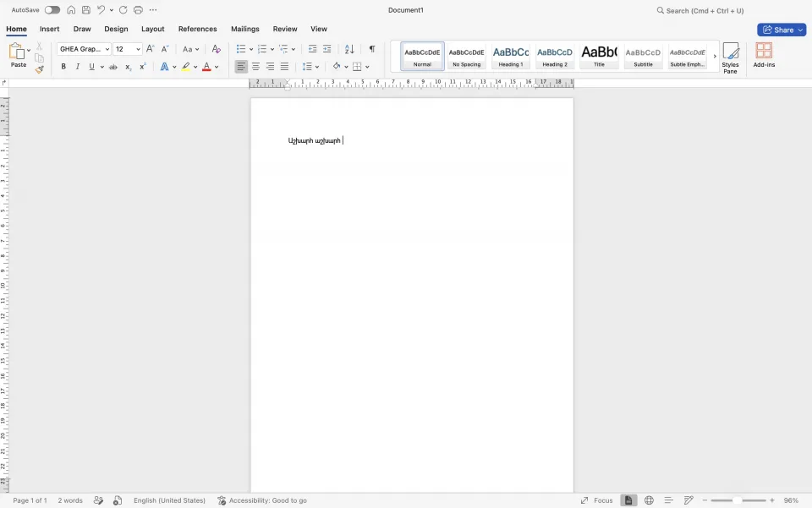This screenshot has width=812, height=508.
Task: Align text left
Action: coord(241,67)
